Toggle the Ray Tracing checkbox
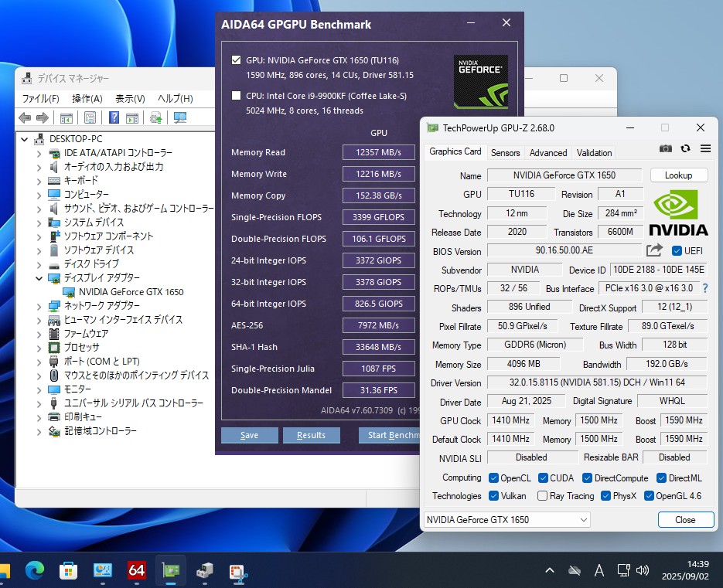This screenshot has width=723, height=588. (542, 496)
